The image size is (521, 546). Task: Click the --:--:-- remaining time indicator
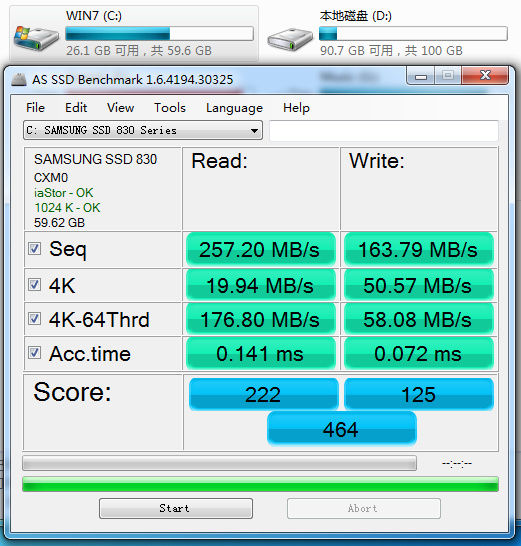coord(457,463)
